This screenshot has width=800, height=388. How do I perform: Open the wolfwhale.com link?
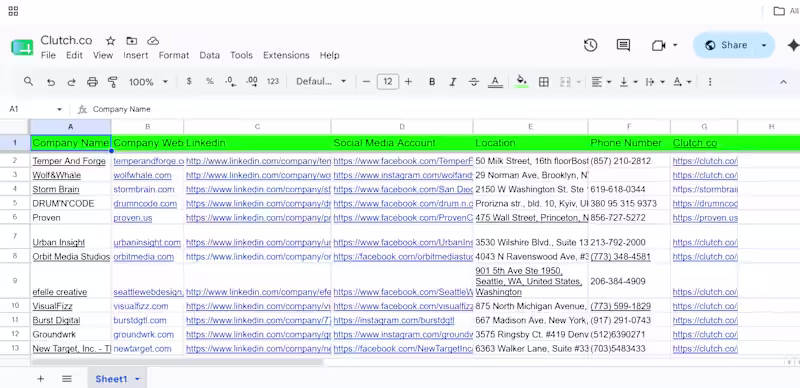[x=142, y=175]
